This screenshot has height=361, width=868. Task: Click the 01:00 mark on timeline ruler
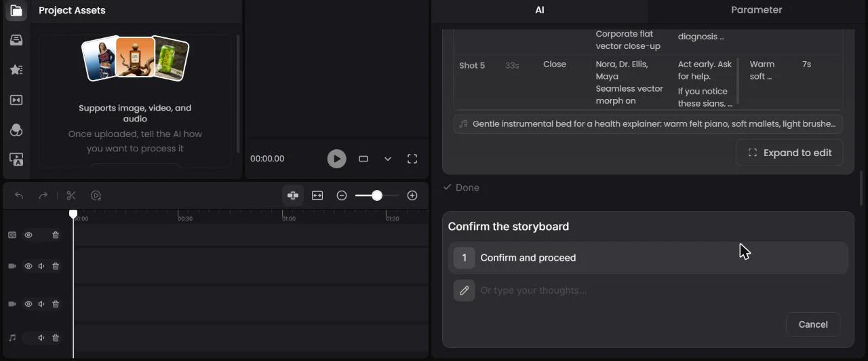coord(288,218)
